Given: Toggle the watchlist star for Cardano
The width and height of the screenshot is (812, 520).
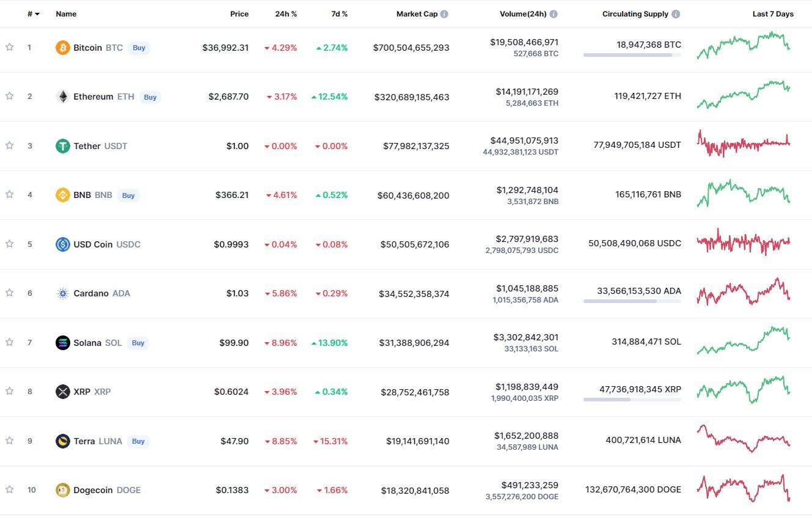Looking at the screenshot, I should (10, 293).
